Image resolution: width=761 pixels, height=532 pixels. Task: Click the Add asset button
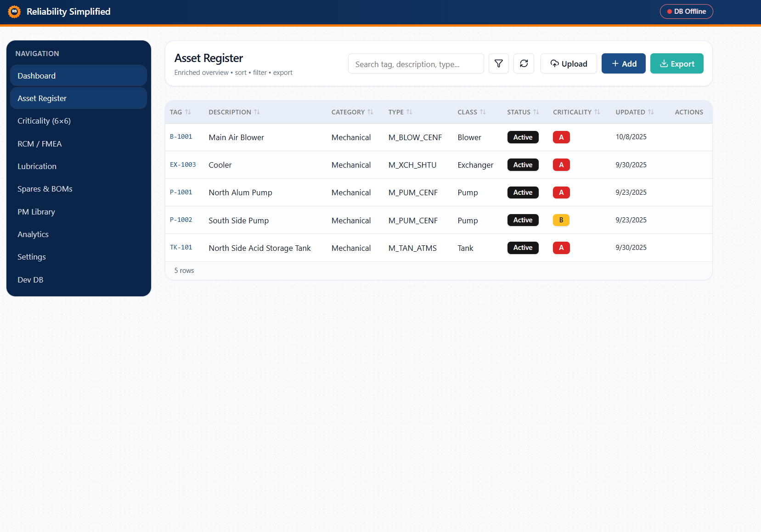pos(623,63)
